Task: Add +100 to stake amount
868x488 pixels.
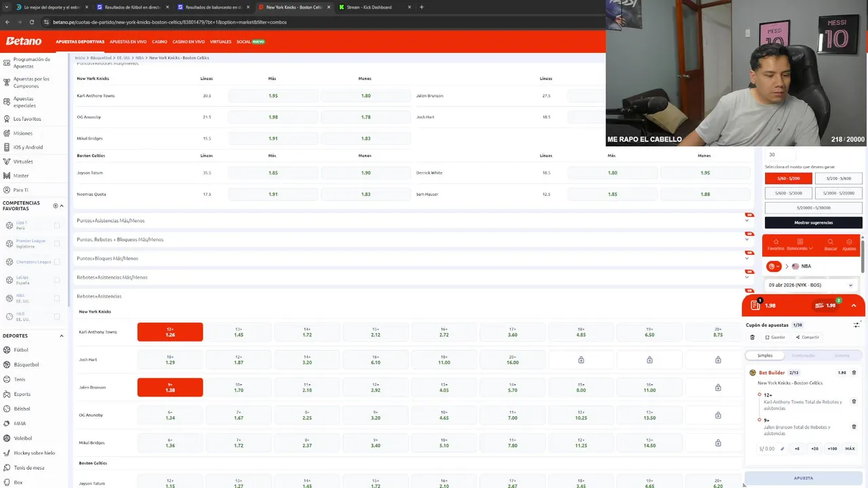Action: coord(832,449)
